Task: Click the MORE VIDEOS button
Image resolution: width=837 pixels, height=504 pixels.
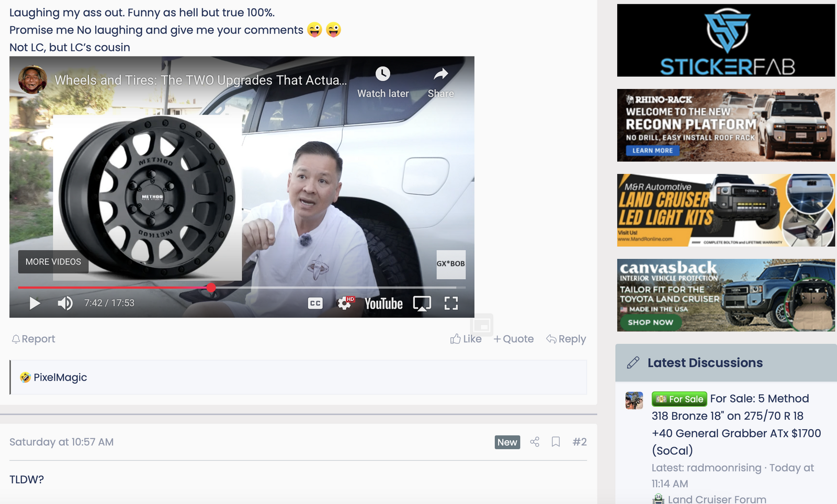Action: pyautogui.click(x=53, y=261)
